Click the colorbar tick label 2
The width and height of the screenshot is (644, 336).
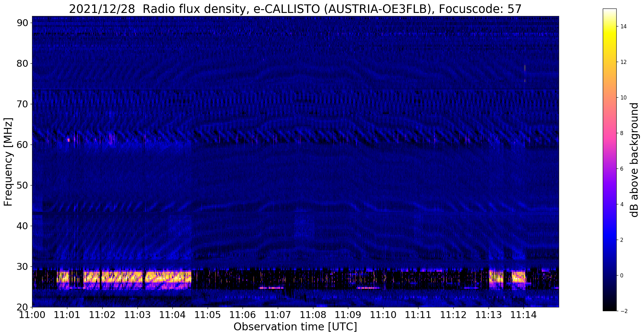(x=621, y=240)
